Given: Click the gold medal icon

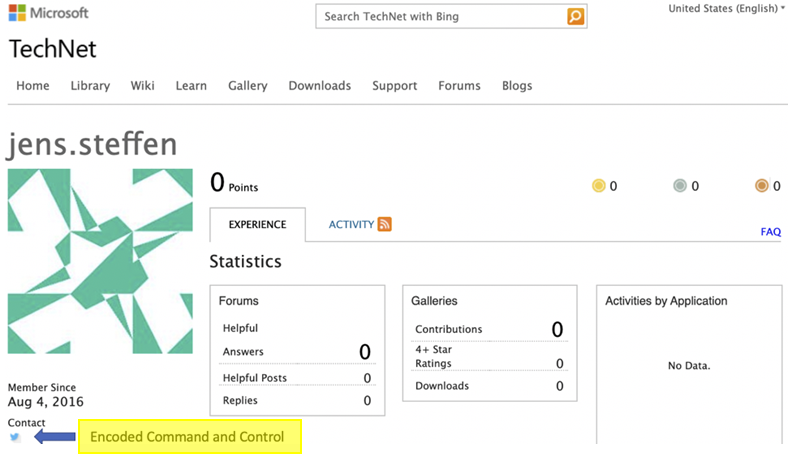Looking at the screenshot, I should (x=599, y=186).
